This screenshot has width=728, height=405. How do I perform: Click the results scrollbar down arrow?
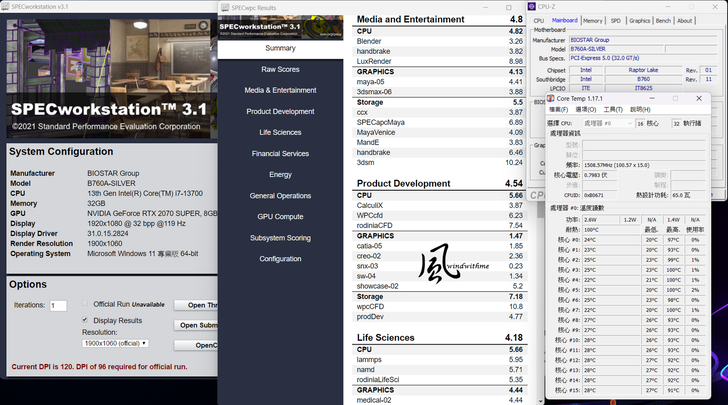[x=540, y=401]
